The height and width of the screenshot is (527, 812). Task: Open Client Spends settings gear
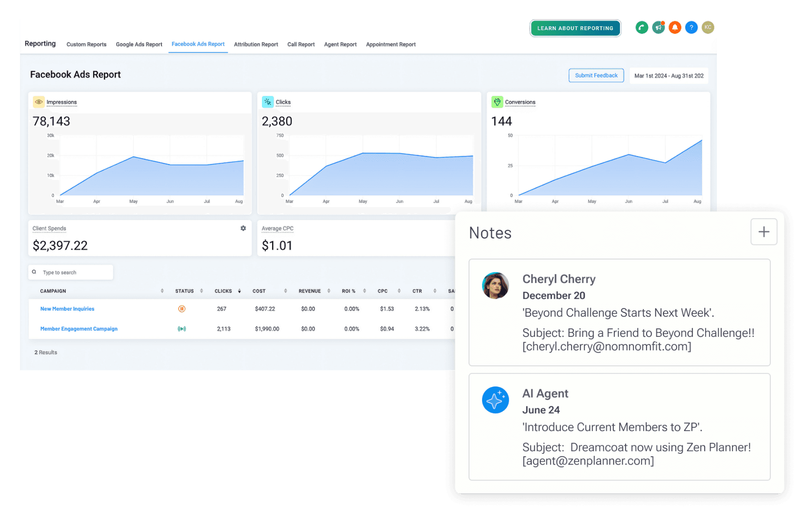tap(243, 228)
